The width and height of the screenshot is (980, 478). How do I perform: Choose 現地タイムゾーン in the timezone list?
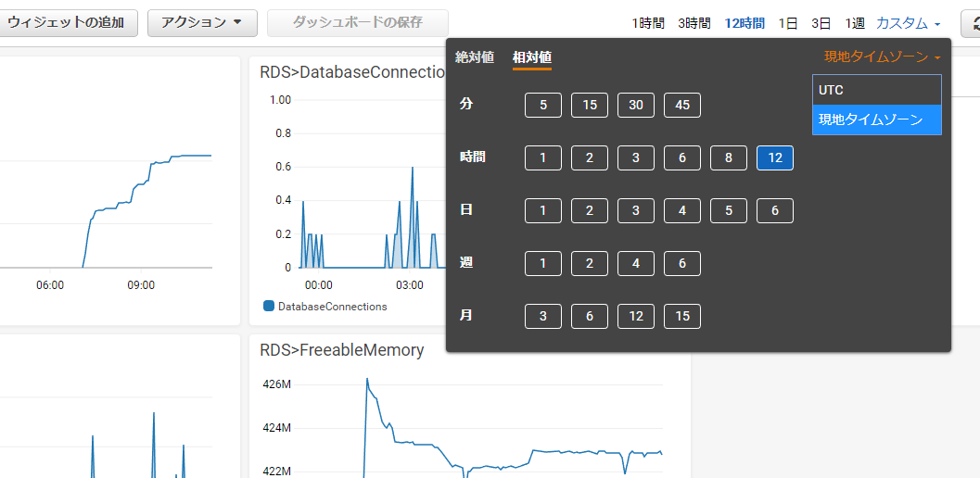(x=877, y=120)
